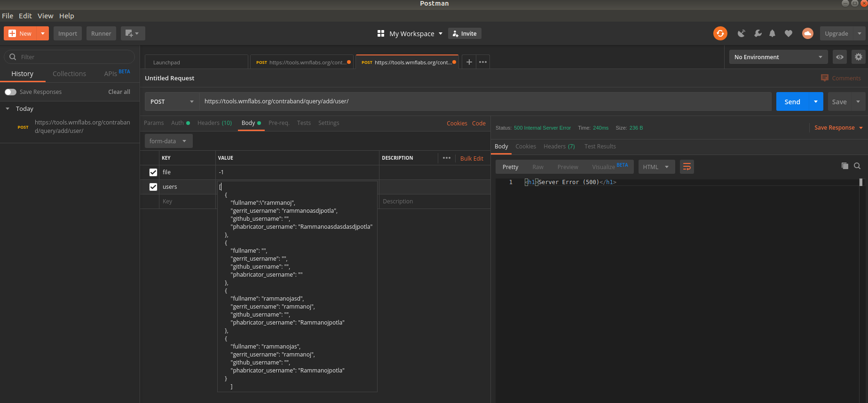Screen dimensions: 868x403
Task: Open Save Response dropdown
Action: pyautogui.click(x=838, y=127)
